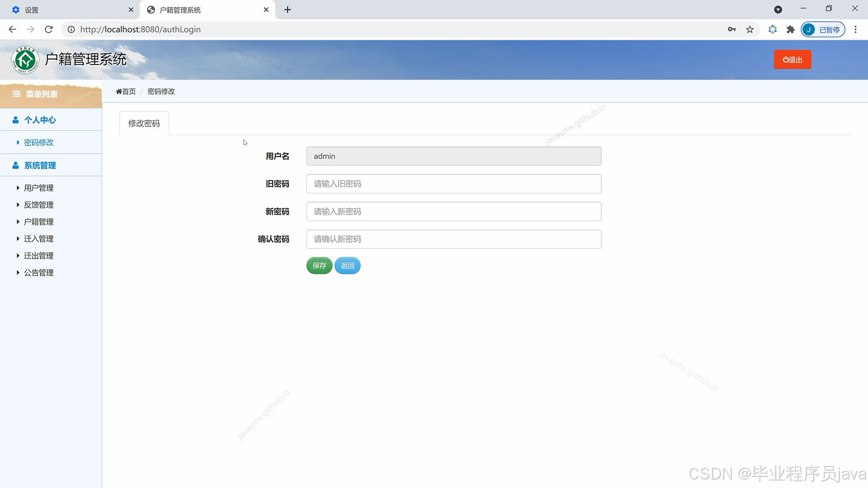
Task: Open 用户管理 in the sidebar
Action: pyautogui.click(x=38, y=188)
